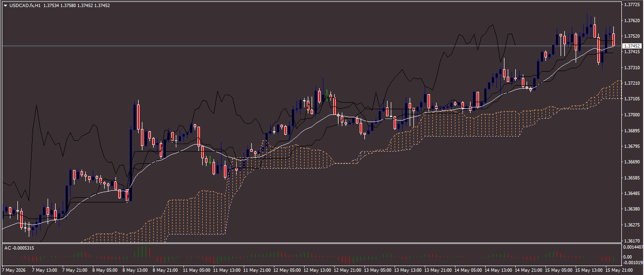Click the triangle arrow beside USDCAD.fx,H1
Screen dimensions: 644x275
pos(5,6)
